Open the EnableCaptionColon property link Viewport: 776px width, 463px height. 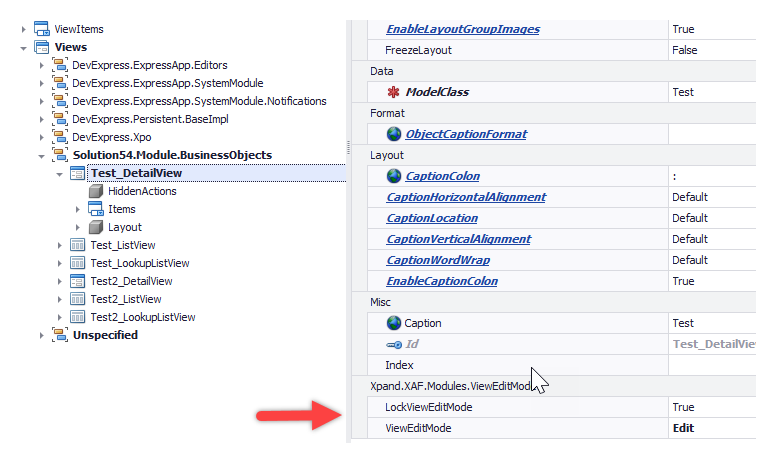(x=442, y=281)
